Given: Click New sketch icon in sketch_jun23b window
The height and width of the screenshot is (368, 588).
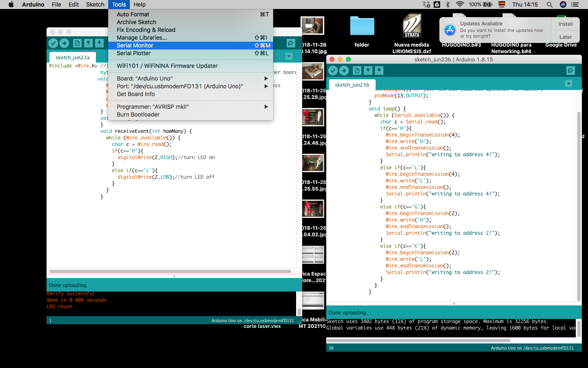Looking at the screenshot, I should pos(357,71).
